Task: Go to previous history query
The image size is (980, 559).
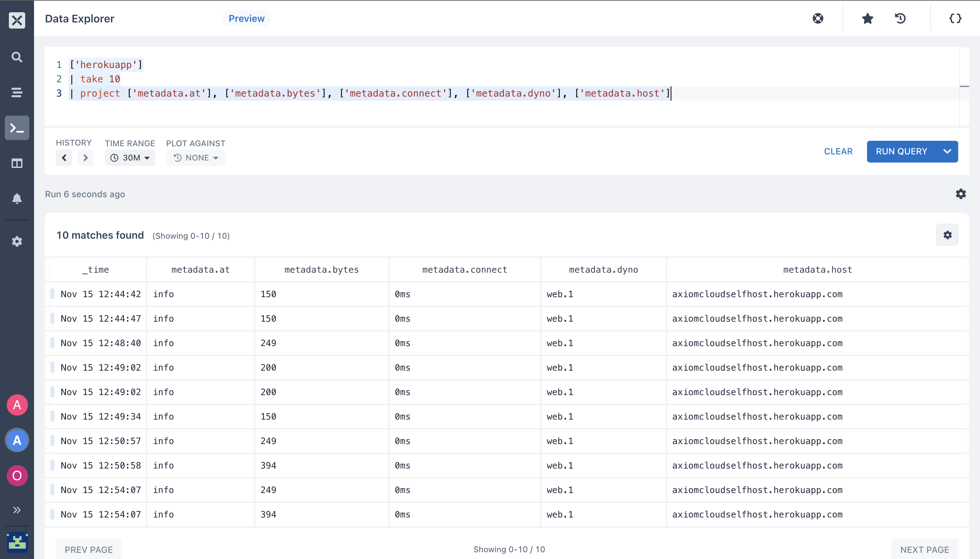Action: [64, 158]
